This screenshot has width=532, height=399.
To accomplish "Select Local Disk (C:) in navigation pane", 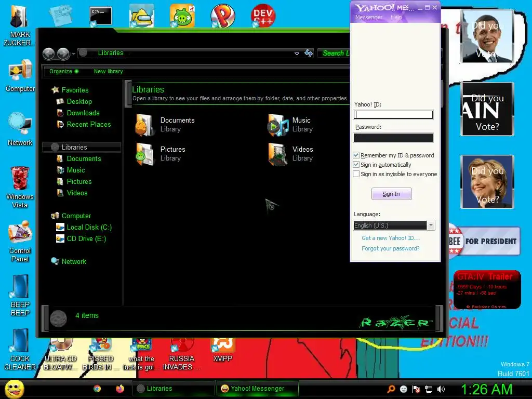I will (x=89, y=228).
